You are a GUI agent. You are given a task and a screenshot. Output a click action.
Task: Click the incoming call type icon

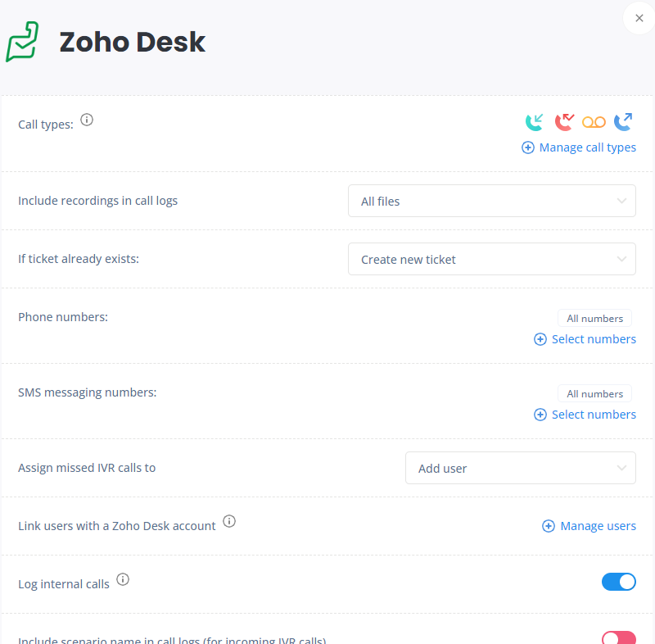[x=535, y=122]
